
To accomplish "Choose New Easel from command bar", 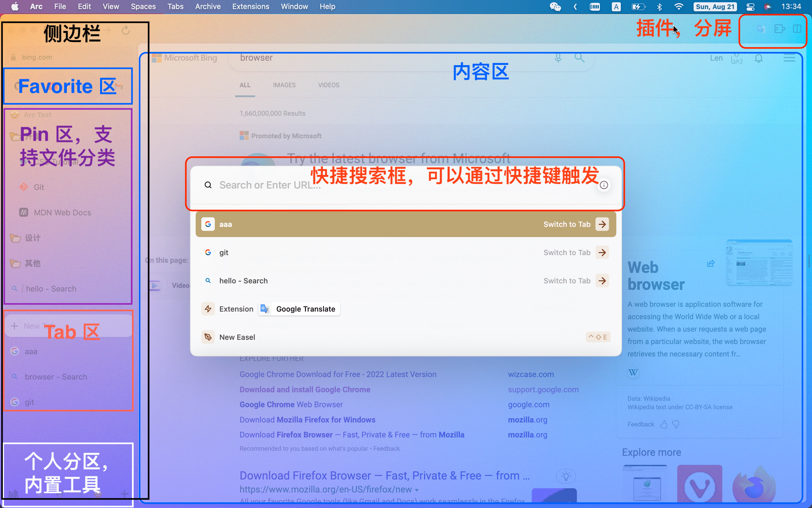I will [x=406, y=337].
